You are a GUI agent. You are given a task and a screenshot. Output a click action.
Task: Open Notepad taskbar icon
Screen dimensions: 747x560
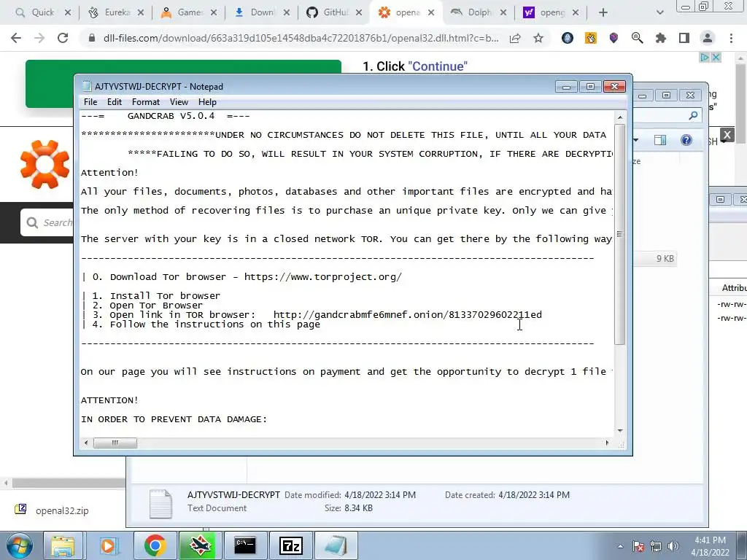click(x=336, y=545)
